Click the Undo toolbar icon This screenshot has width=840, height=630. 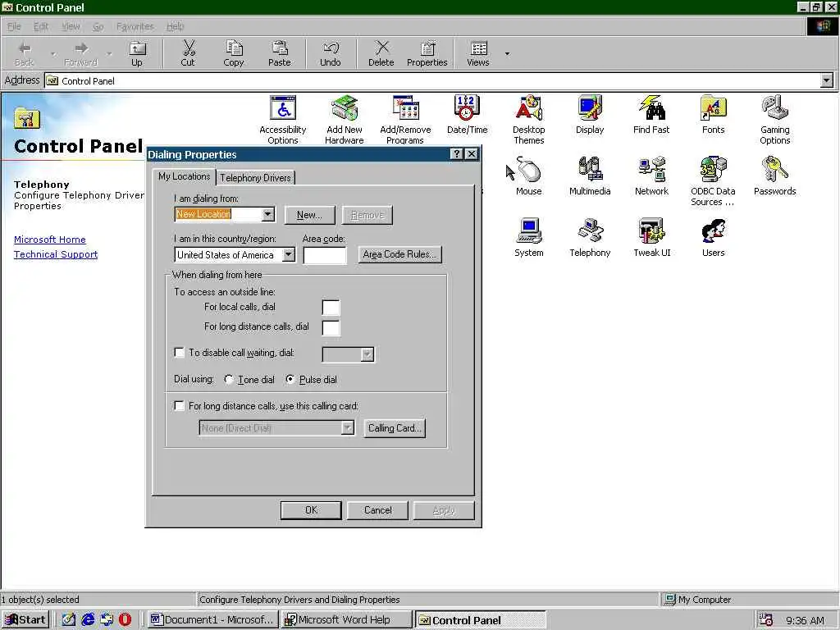coord(331,53)
